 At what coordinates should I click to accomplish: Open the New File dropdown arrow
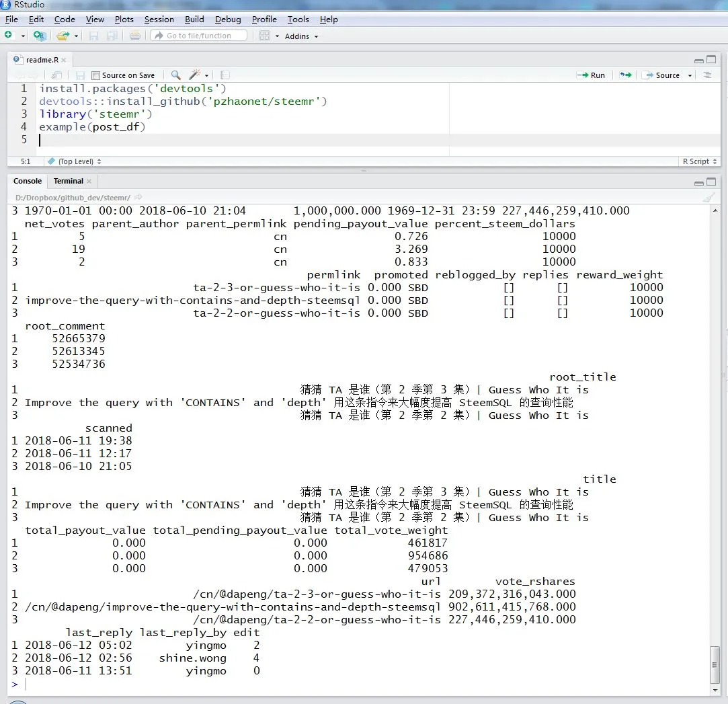click(23, 36)
